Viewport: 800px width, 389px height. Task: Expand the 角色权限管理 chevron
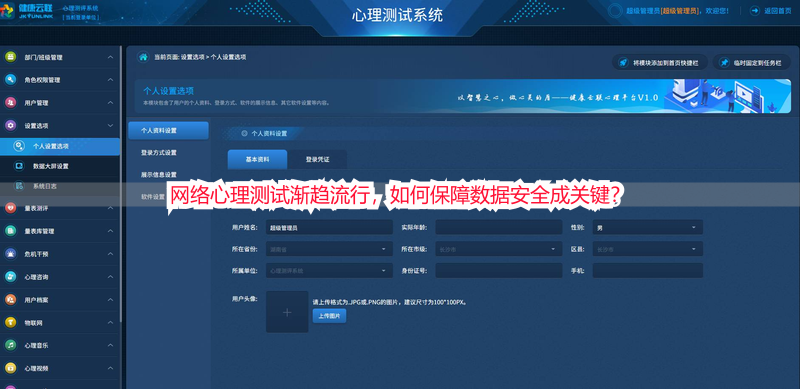click(x=110, y=80)
